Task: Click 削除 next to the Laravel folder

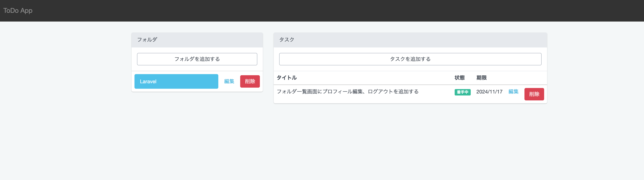Action: tap(250, 81)
